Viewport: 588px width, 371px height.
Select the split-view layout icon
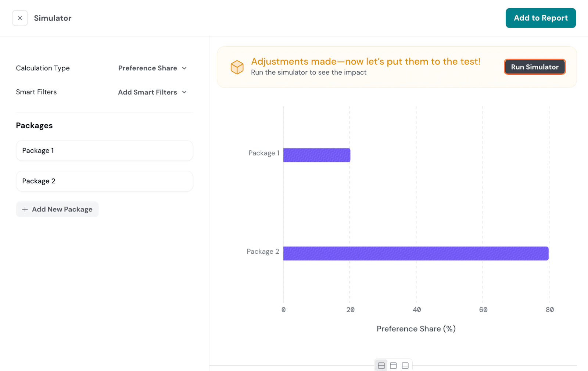[381, 365]
